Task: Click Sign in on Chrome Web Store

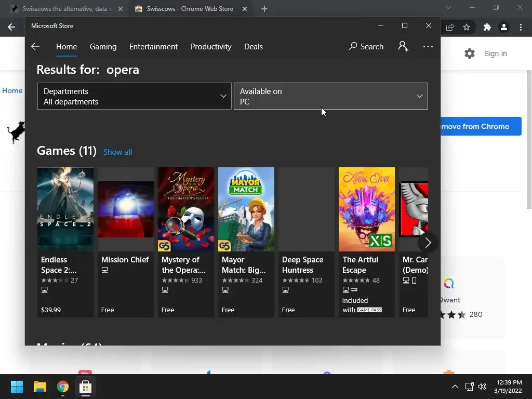Action: [495, 54]
